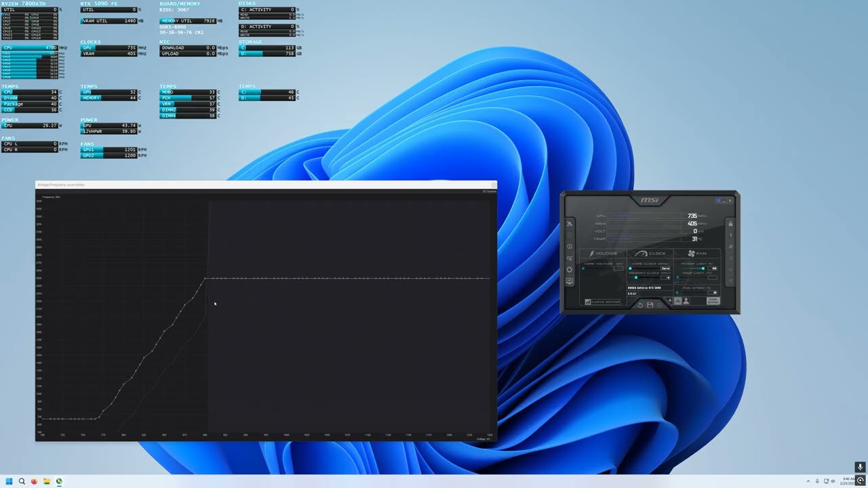Viewport: 868px width, 488px height.
Task: Toggle the auto fan mode 'A' button
Action: 677,301
